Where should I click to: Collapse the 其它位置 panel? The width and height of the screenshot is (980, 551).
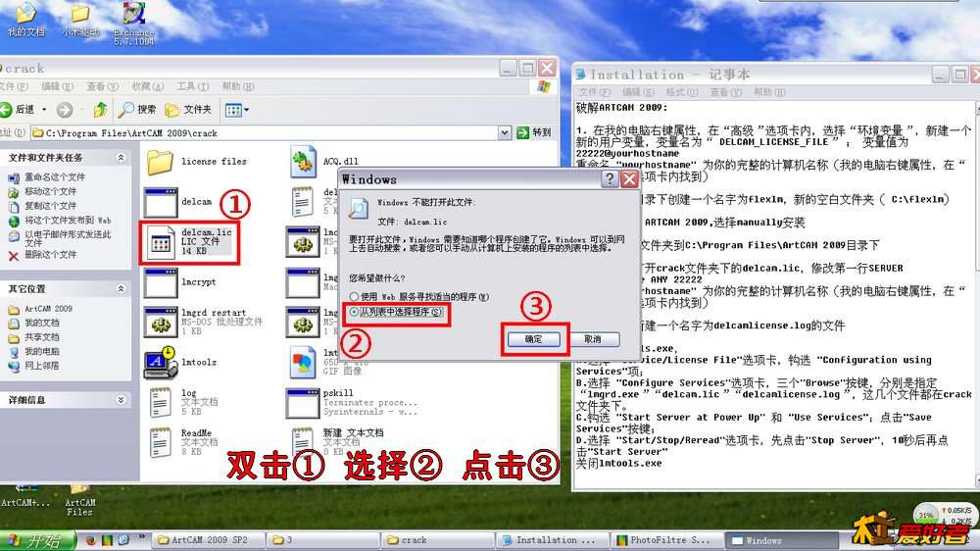[x=121, y=289]
